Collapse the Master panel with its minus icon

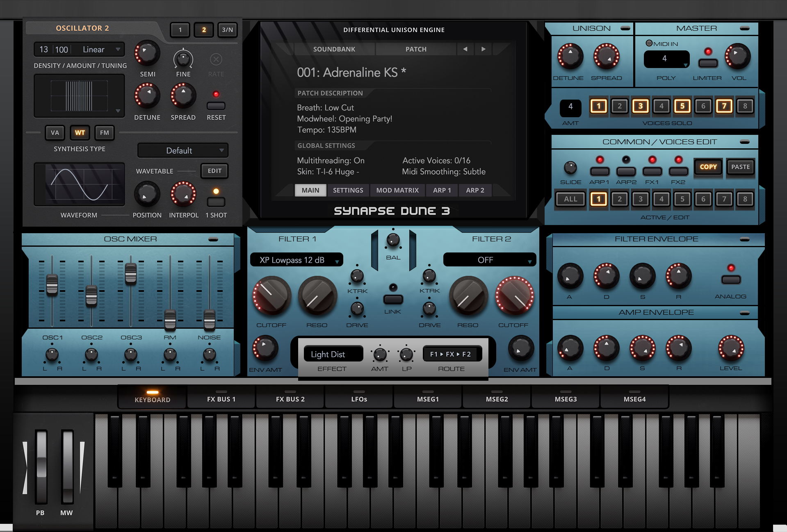[745, 28]
